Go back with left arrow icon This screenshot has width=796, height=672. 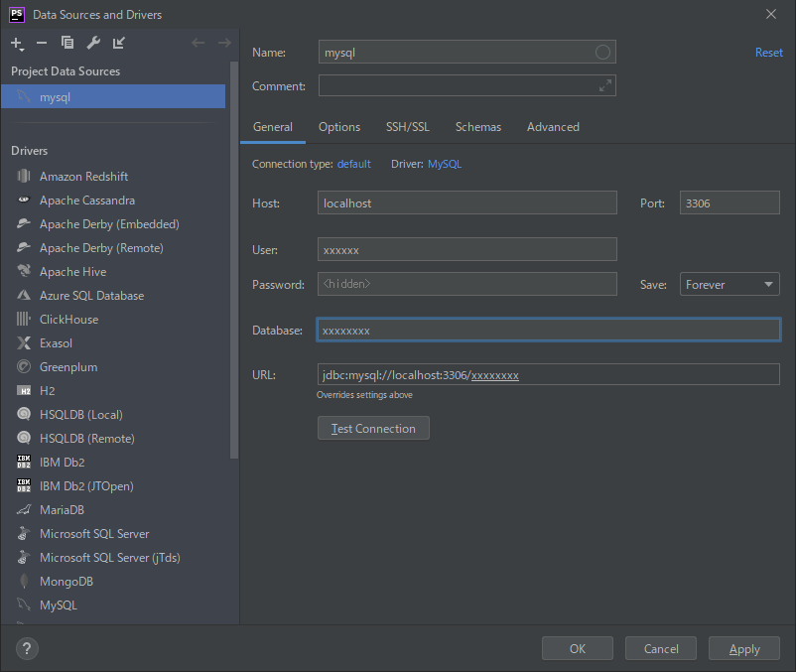click(x=198, y=43)
